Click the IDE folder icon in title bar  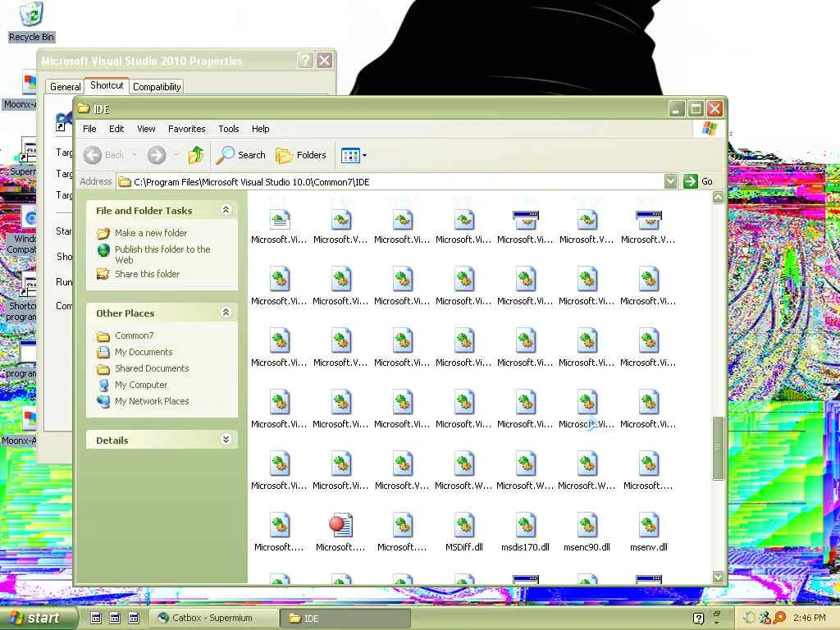[84, 109]
